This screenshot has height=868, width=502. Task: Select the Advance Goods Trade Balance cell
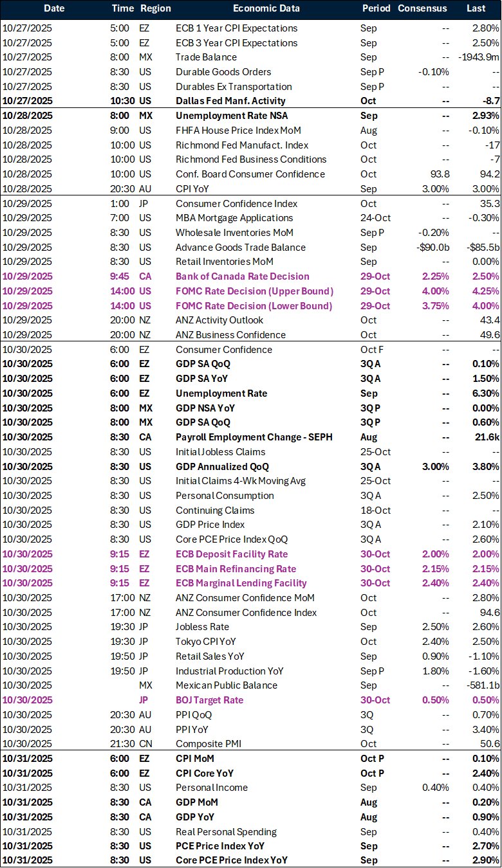pyautogui.click(x=241, y=248)
